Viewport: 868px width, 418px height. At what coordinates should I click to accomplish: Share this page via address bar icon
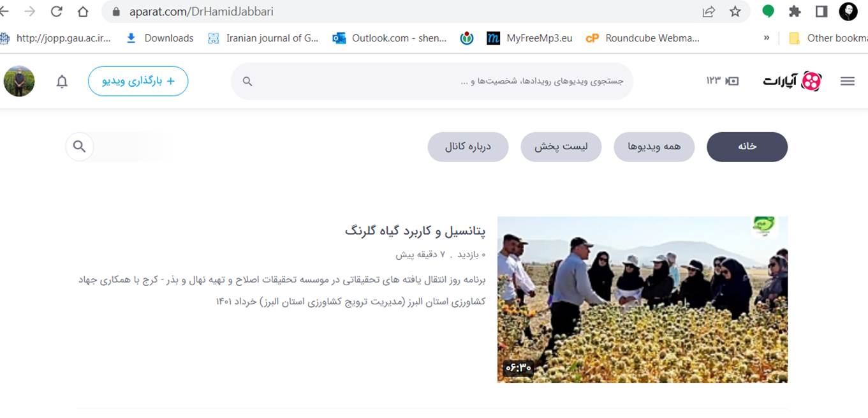(x=709, y=11)
